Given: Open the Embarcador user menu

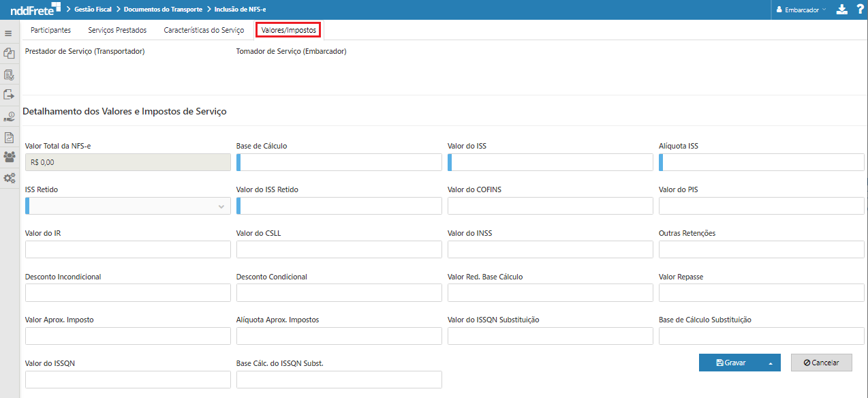Looking at the screenshot, I should [x=801, y=10].
